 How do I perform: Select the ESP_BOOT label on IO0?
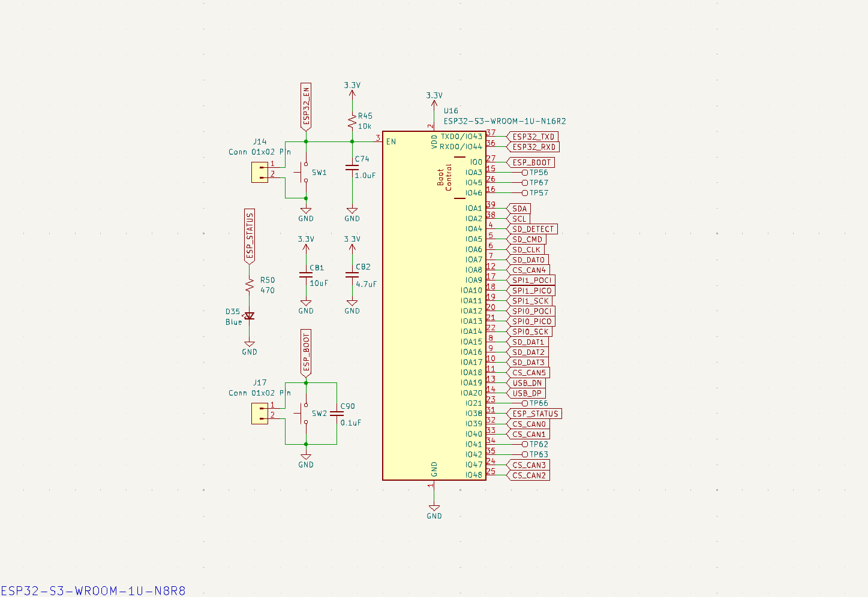tap(530, 162)
